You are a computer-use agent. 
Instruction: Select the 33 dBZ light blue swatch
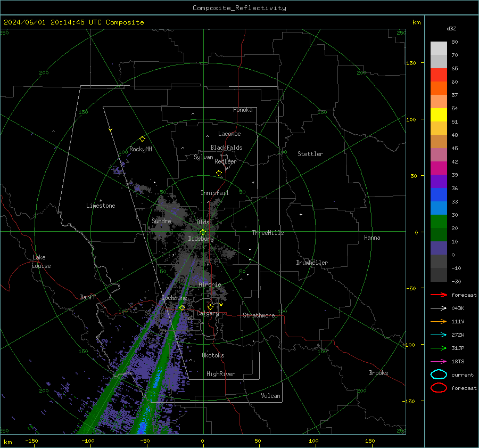pyautogui.click(x=439, y=208)
